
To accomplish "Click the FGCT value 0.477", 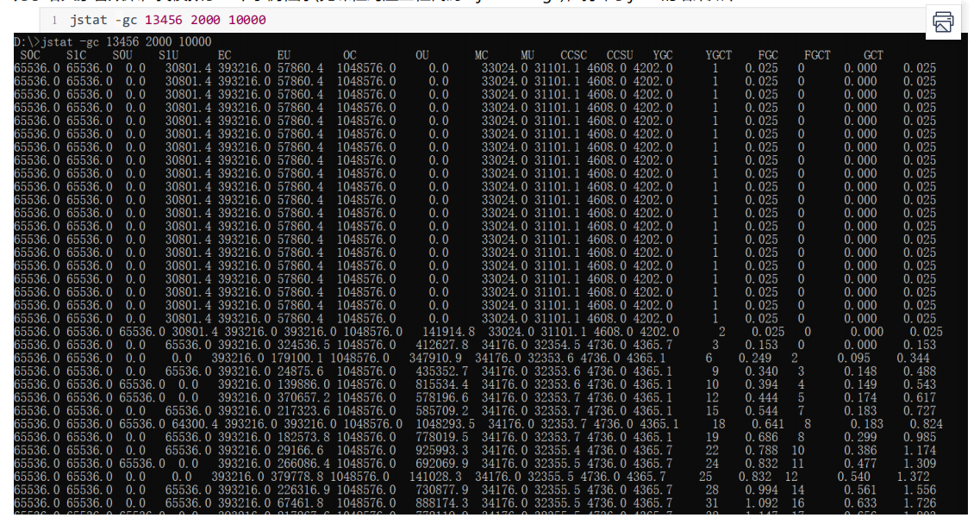I will [x=860, y=464].
